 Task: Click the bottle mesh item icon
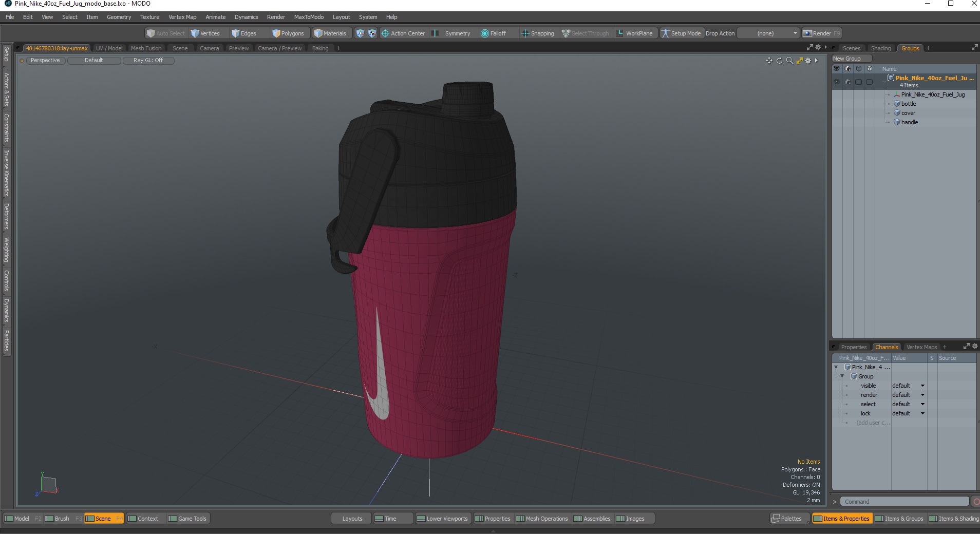pyautogui.click(x=897, y=104)
